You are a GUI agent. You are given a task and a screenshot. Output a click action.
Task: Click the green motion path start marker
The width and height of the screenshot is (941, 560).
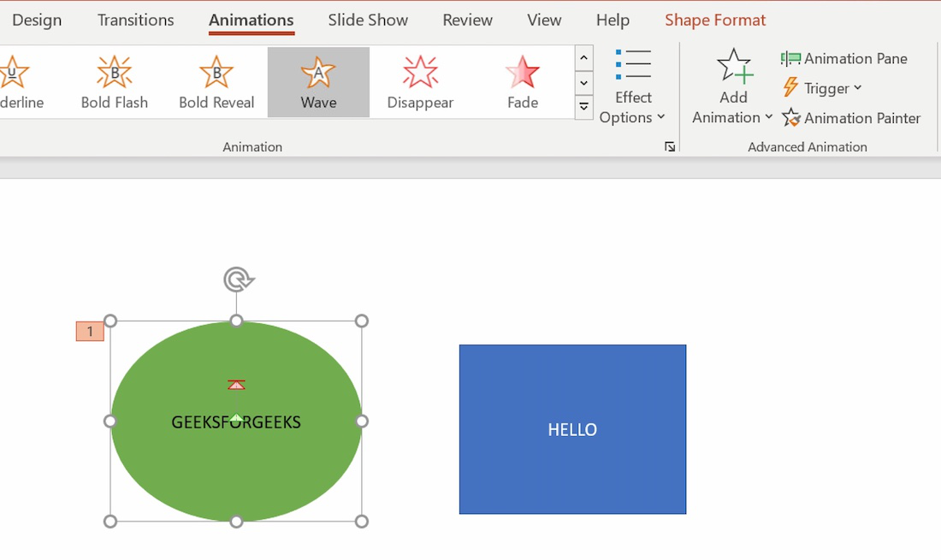pos(236,418)
